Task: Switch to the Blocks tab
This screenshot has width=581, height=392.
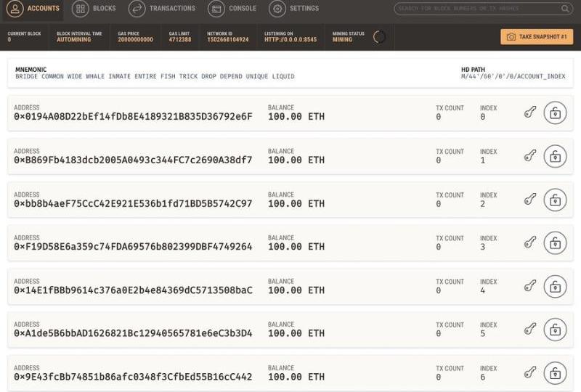Action: [x=94, y=9]
